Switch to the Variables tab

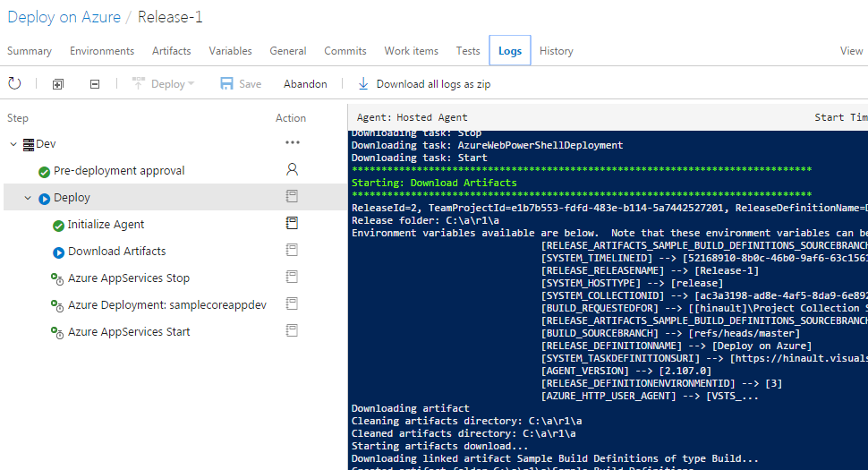(230, 51)
